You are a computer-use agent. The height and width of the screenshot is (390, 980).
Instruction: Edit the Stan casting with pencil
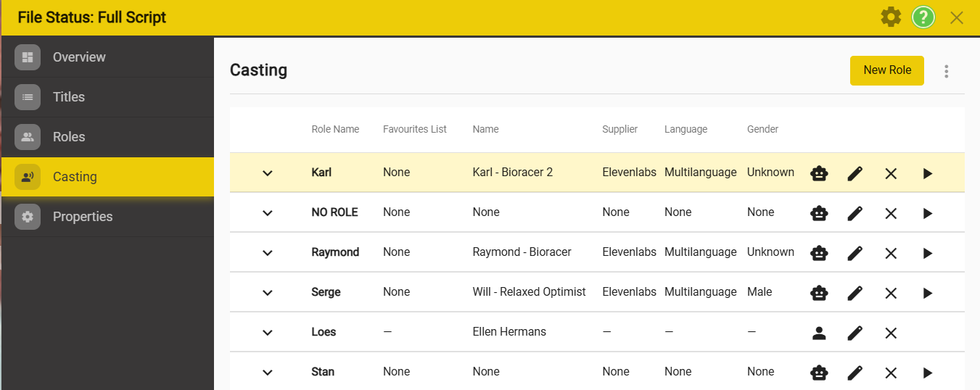click(x=855, y=373)
